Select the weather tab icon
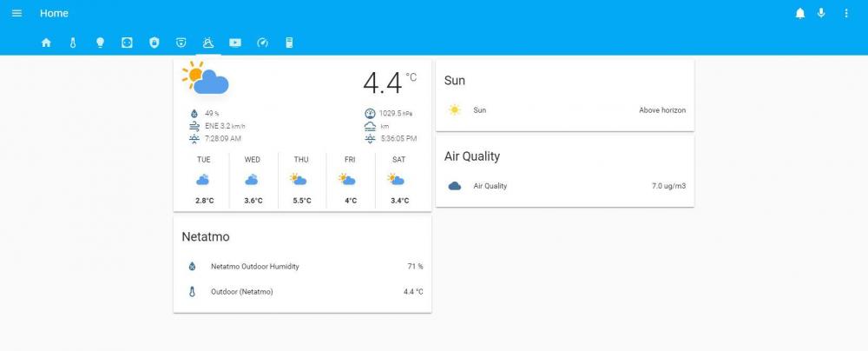This screenshot has width=868, height=351. [207, 43]
